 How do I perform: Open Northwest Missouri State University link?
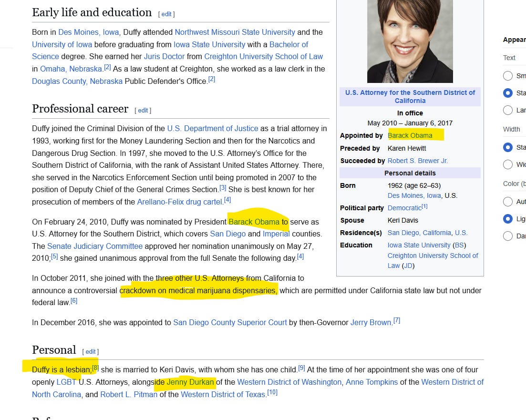tap(235, 32)
